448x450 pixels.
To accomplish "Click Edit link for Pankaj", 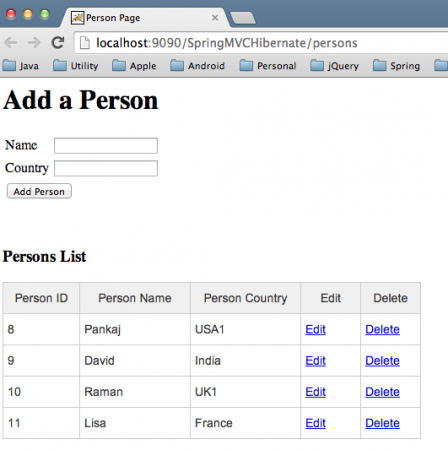I will pos(315,329).
